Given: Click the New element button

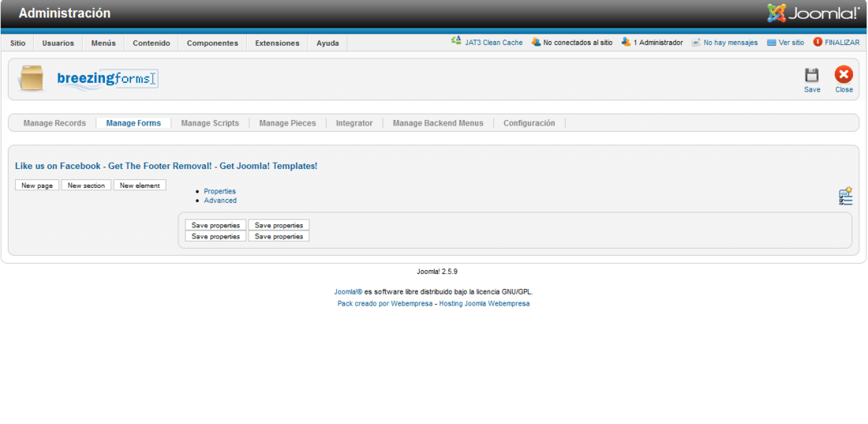Looking at the screenshot, I should [x=140, y=186].
